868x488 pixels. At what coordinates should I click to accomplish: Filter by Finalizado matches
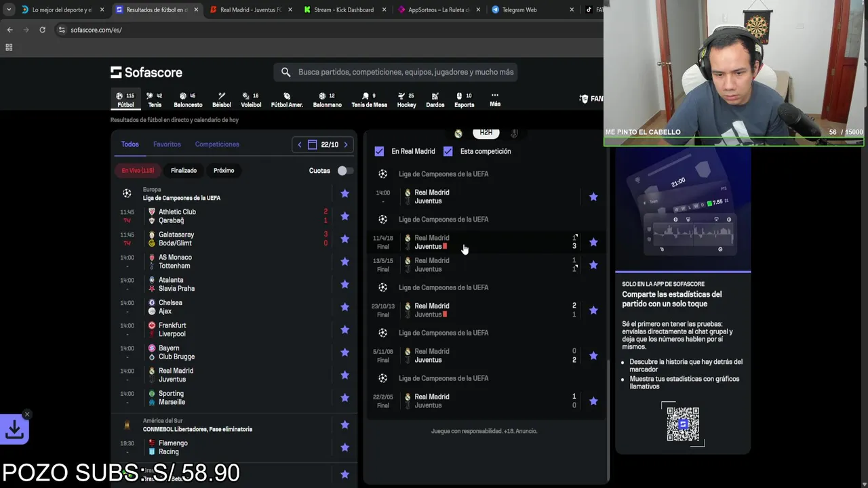(x=184, y=171)
